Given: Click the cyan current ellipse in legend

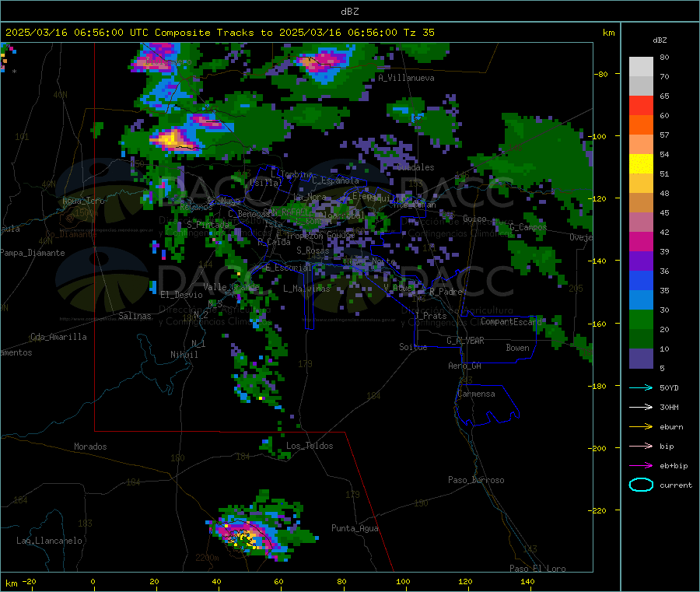Looking at the screenshot, I should click(x=641, y=485).
